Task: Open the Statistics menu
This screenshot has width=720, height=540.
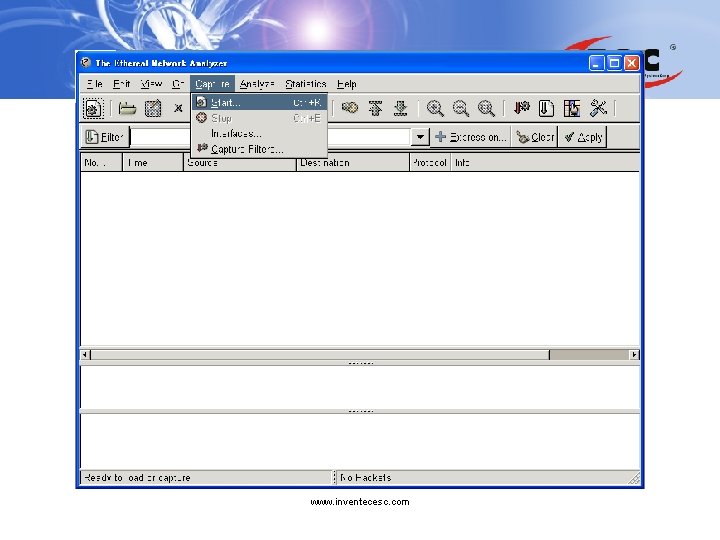Action: 305,84
